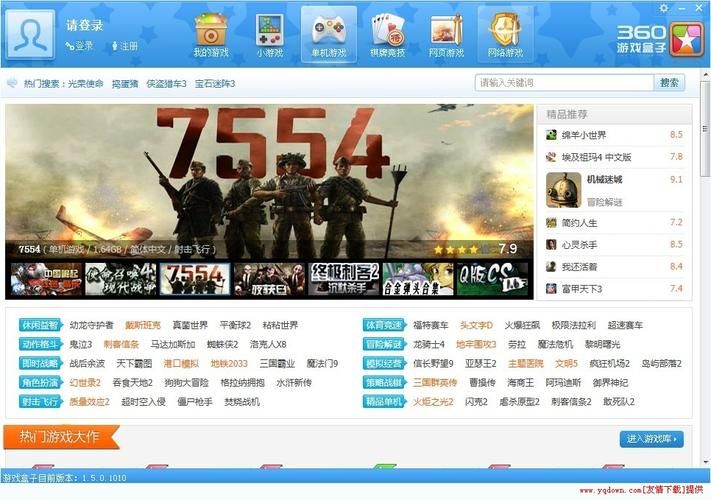Click game link 敢死队2
This screenshot has height=500, width=711.
(x=618, y=401)
